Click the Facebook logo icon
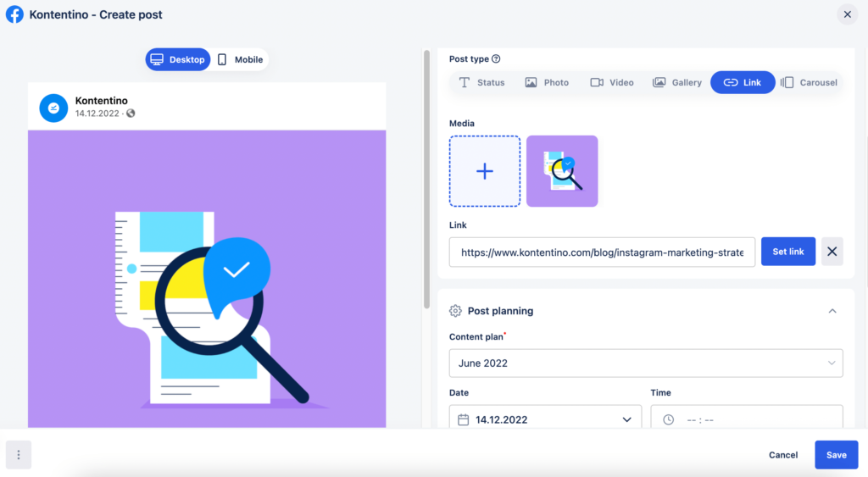 coord(14,14)
